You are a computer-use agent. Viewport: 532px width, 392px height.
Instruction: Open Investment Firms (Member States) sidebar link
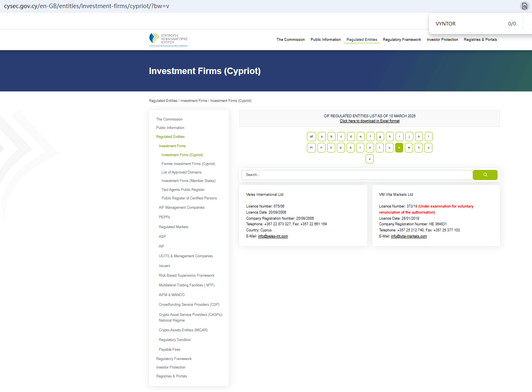[x=188, y=181]
